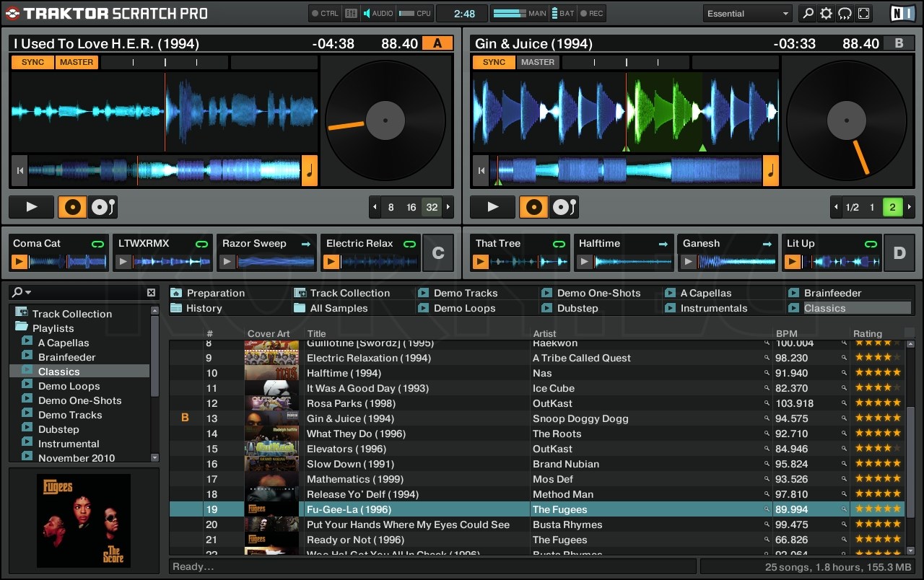Open the metronome/beat marker icon on deck A waveform
Screen dimensions: 924x580
309,171
